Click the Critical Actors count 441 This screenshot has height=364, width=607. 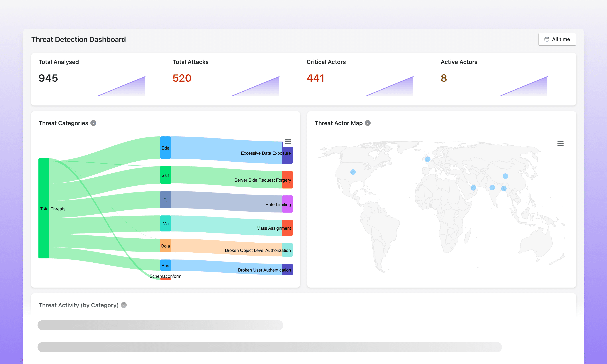pos(315,78)
